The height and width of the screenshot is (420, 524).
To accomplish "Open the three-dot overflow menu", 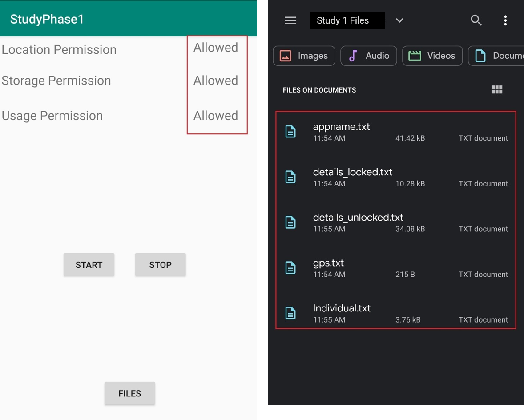I will (505, 20).
